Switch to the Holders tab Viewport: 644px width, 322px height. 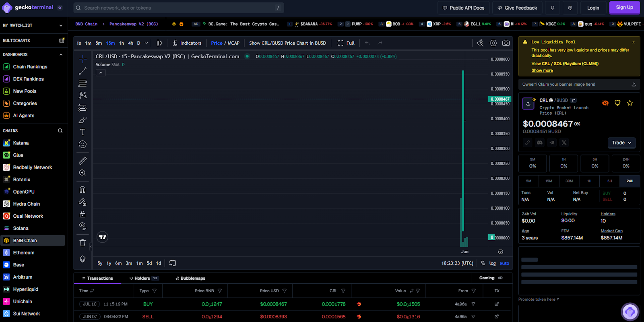(144, 278)
